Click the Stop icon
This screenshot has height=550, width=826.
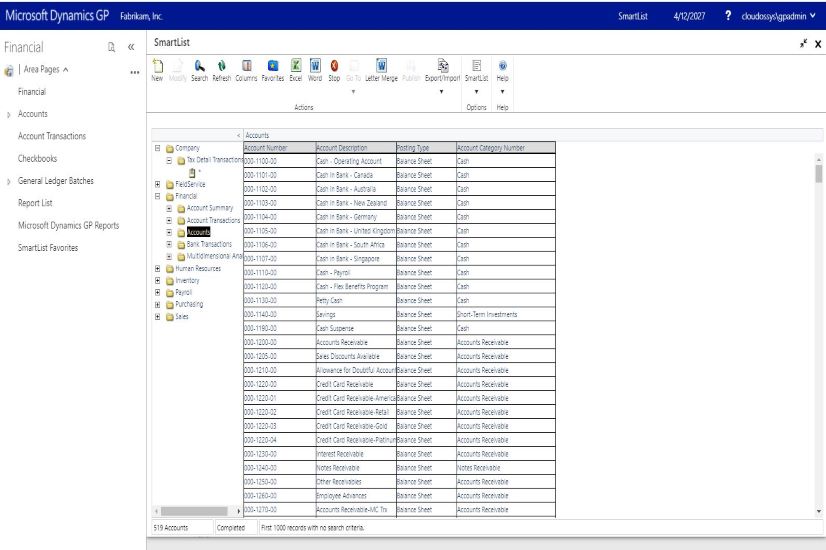pyautogui.click(x=334, y=70)
